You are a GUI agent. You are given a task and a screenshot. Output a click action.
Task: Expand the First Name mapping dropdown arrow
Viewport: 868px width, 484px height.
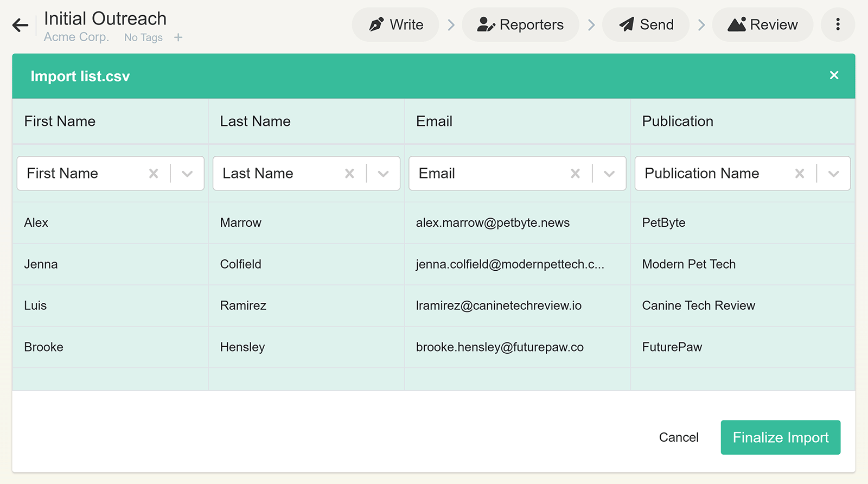click(x=187, y=174)
